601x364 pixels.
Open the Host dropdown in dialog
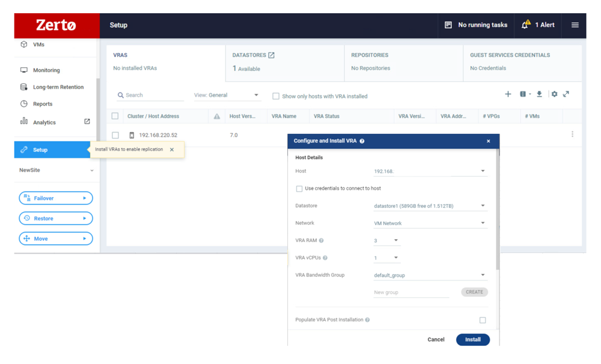click(x=430, y=171)
